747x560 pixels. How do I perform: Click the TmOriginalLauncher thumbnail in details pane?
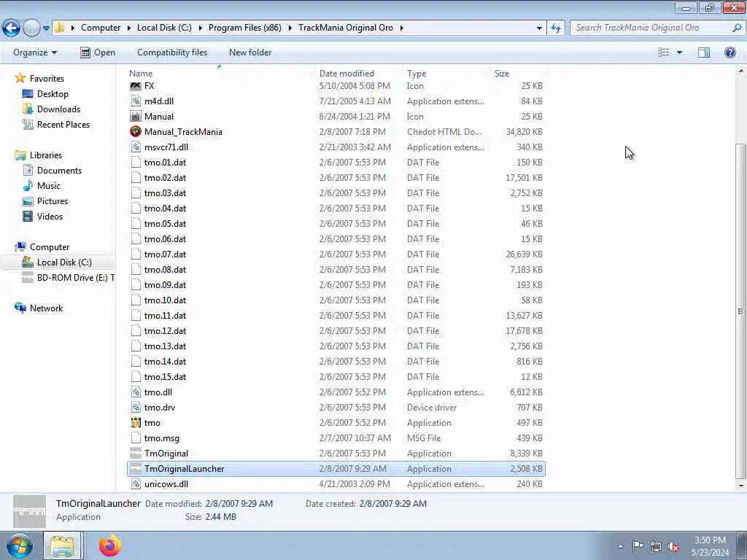(29, 511)
